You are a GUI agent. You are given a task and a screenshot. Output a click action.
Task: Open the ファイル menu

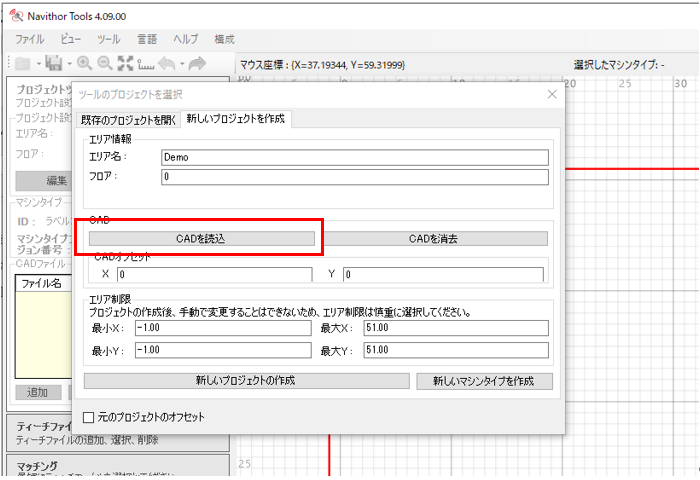[29, 39]
